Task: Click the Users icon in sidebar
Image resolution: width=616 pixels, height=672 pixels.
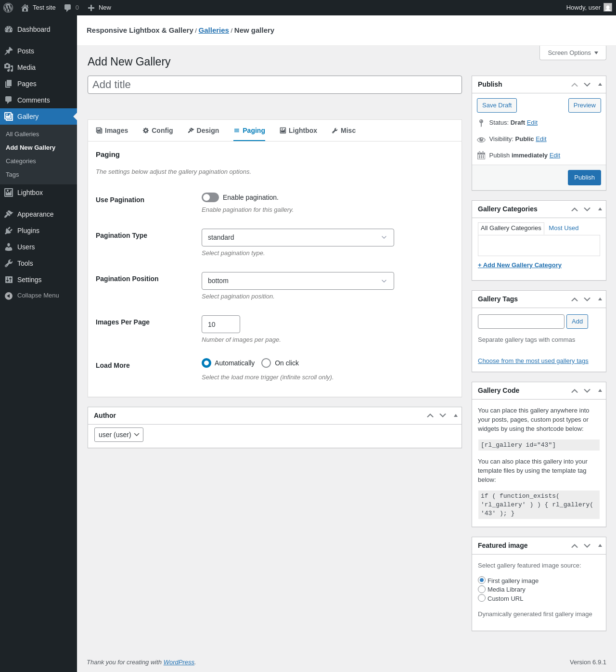Action: coord(9,247)
